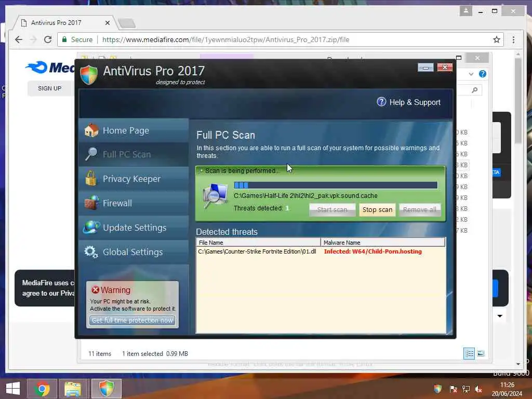Switch Explorer to details view icon
The width and height of the screenshot is (532, 399).
[469, 353]
